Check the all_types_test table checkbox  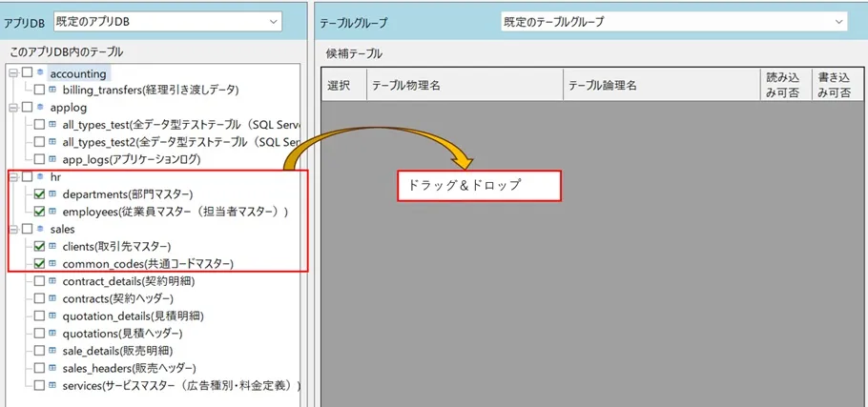(x=39, y=125)
